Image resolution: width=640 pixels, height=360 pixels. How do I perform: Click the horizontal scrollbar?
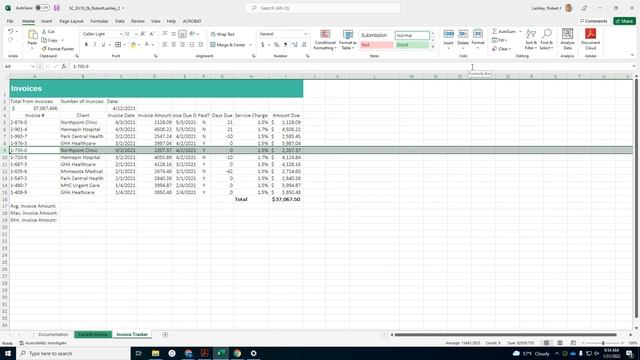click(505, 334)
